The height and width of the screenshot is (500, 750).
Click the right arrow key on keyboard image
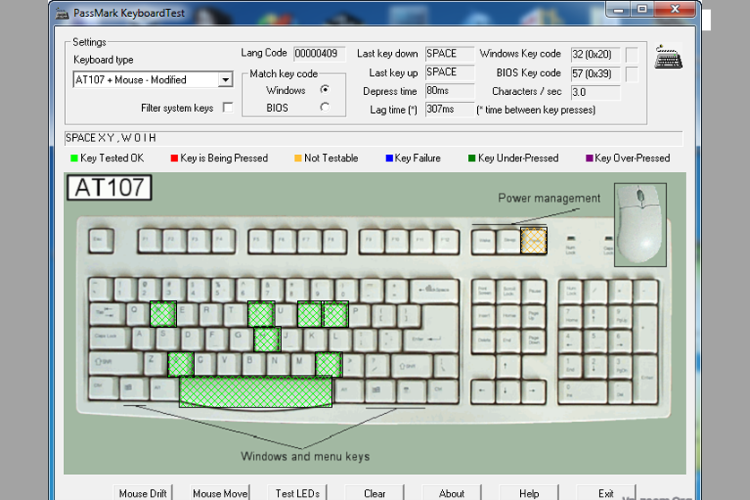point(533,391)
